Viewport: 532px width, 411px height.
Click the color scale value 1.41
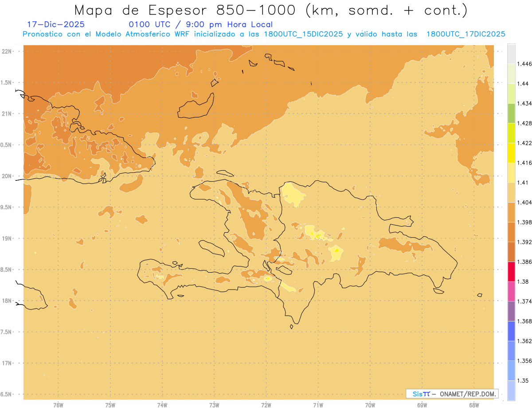point(524,182)
